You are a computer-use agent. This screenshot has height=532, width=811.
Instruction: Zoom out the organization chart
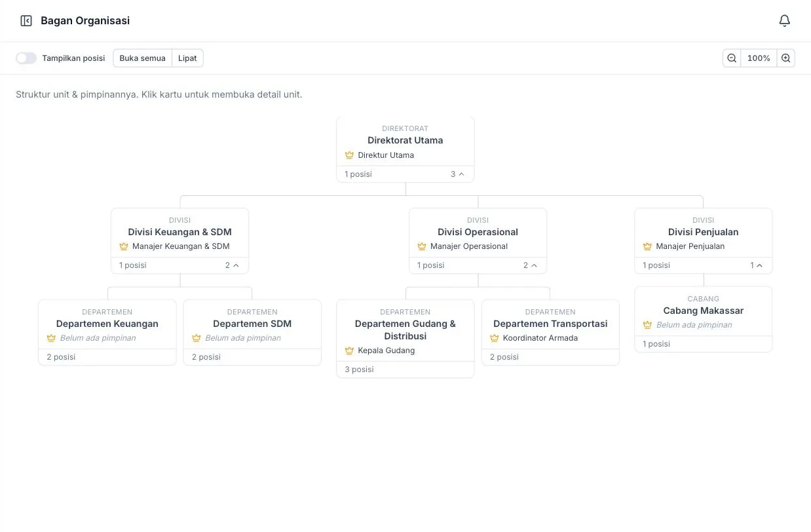[732, 58]
